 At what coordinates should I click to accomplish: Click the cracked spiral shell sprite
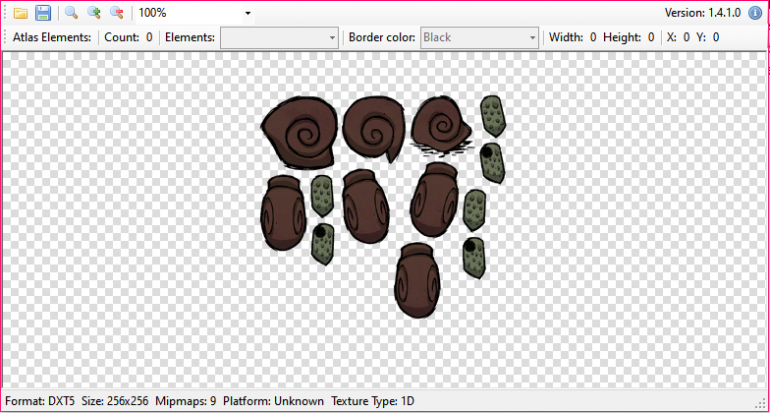click(441, 128)
